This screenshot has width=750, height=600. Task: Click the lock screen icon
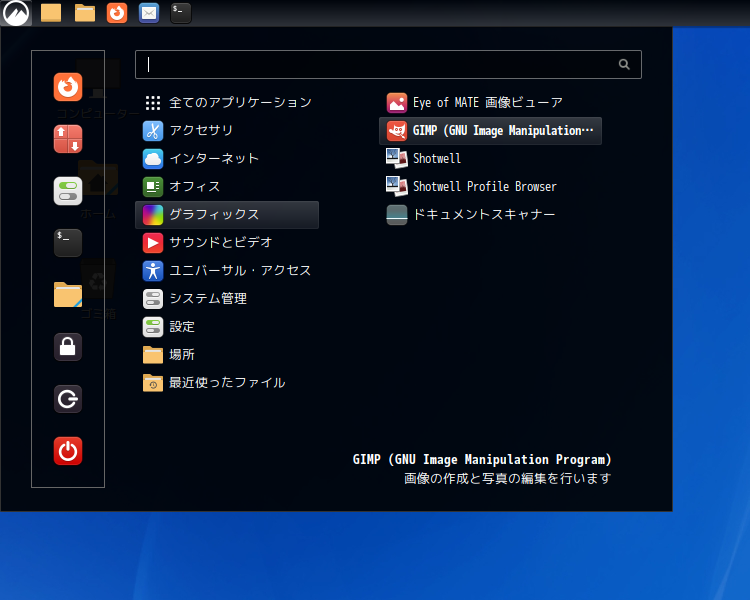click(x=67, y=346)
